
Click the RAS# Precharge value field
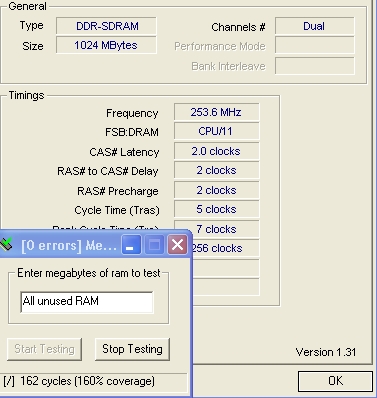click(216, 190)
